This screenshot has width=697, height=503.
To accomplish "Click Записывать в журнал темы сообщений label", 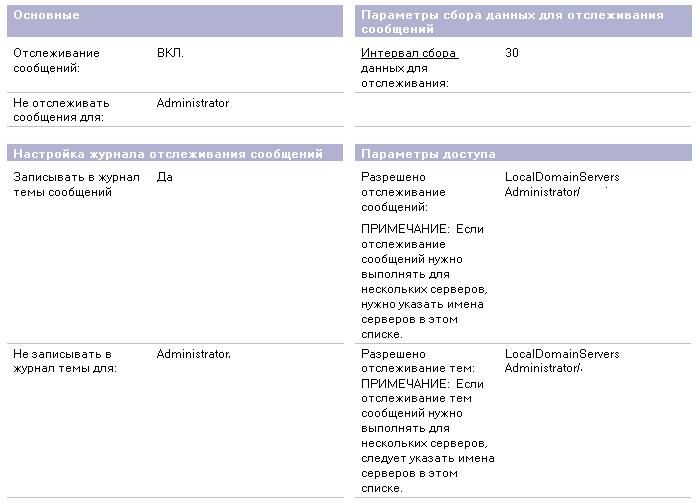I will coord(76,184).
